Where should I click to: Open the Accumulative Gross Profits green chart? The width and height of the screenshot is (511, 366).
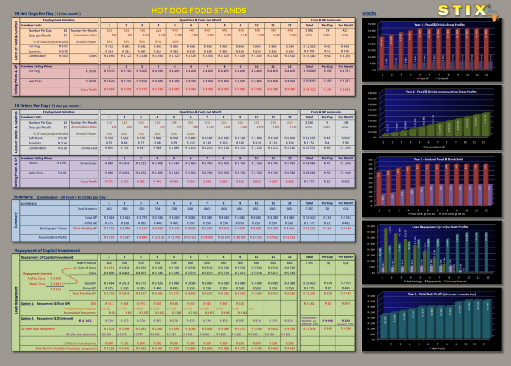point(432,117)
